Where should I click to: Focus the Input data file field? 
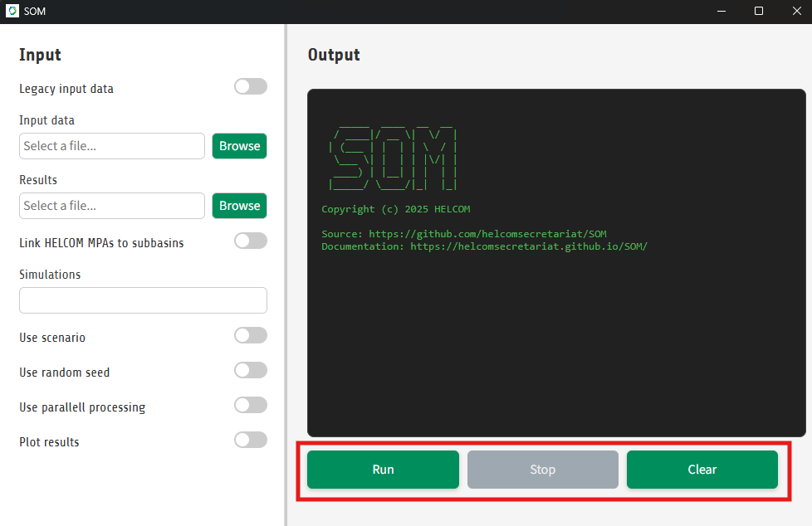112,146
